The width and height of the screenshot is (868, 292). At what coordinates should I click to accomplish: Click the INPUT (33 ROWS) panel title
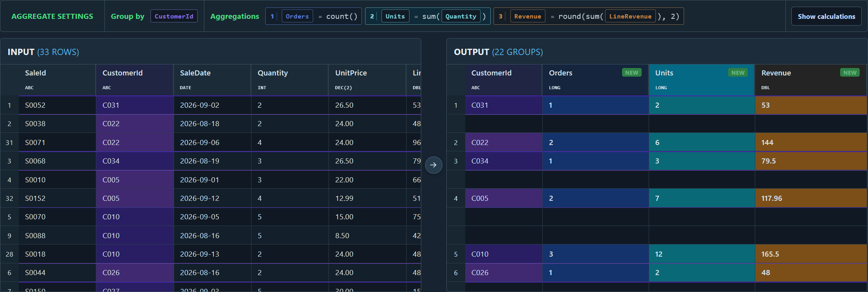coord(43,52)
